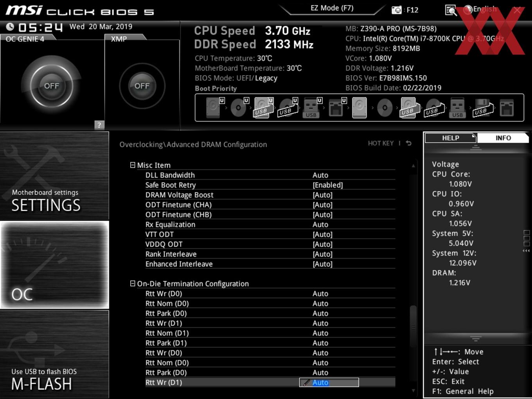Screen dimensions: 532x399
Task: Select the UEFI USB hard disk boot icon
Action: (x=263, y=108)
